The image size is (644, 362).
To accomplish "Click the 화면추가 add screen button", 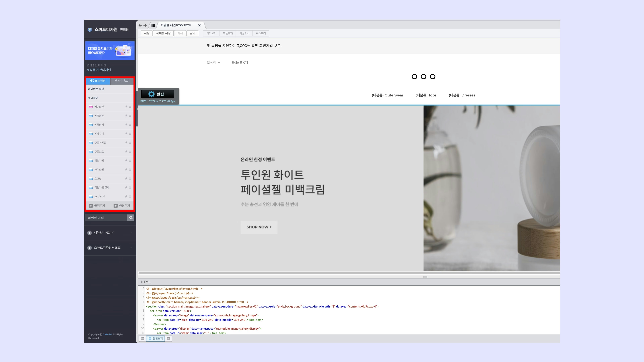I will [122, 206].
